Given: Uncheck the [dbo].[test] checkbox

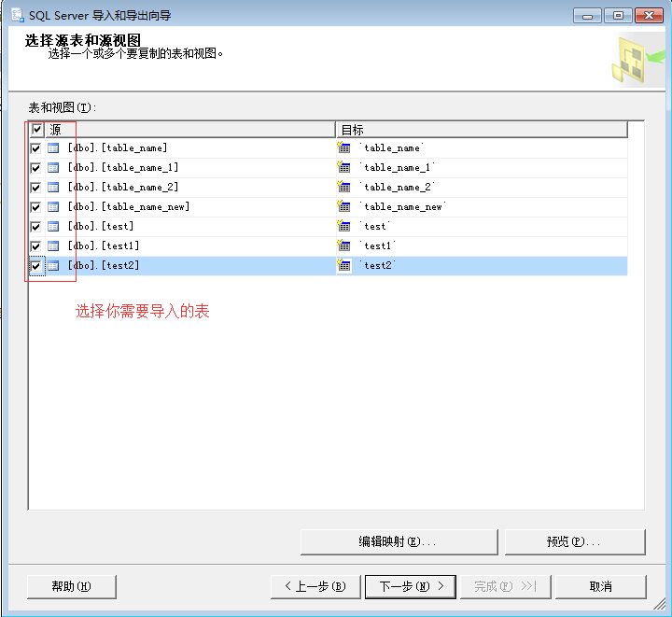Looking at the screenshot, I should pos(35,227).
